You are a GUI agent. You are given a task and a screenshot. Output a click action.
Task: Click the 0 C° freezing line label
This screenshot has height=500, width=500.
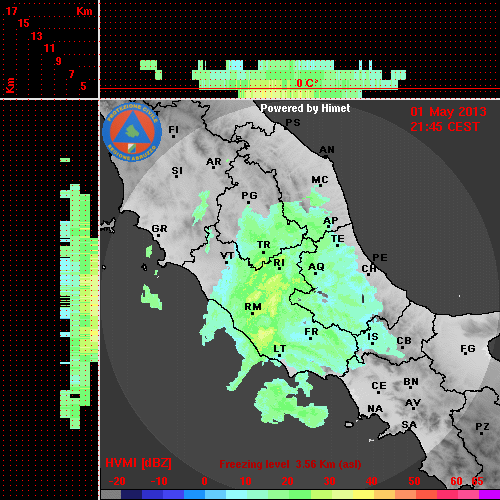[307, 83]
